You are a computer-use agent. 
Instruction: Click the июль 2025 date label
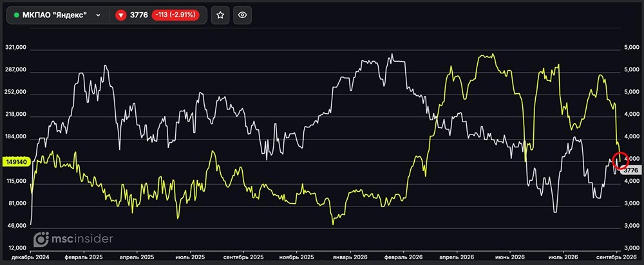[x=190, y=257]
